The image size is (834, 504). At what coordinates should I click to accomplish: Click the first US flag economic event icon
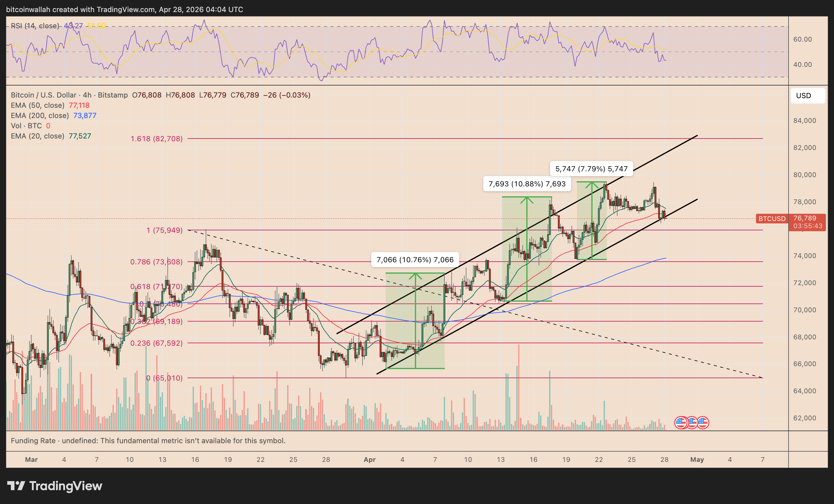coord(681,422)
